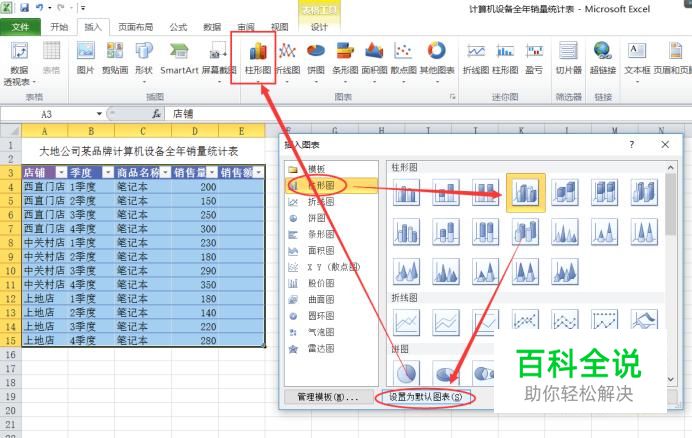Open the File (文件) tab

20,27
